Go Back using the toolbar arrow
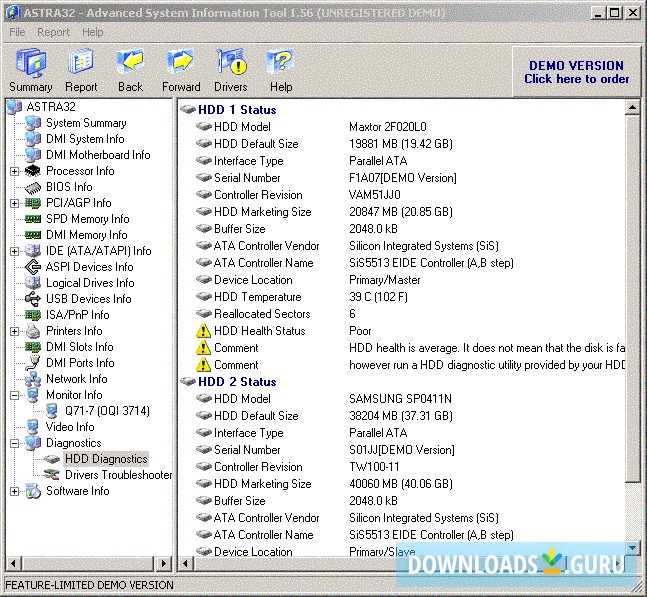Screen dimensions: 647x597 click(130, 69)
